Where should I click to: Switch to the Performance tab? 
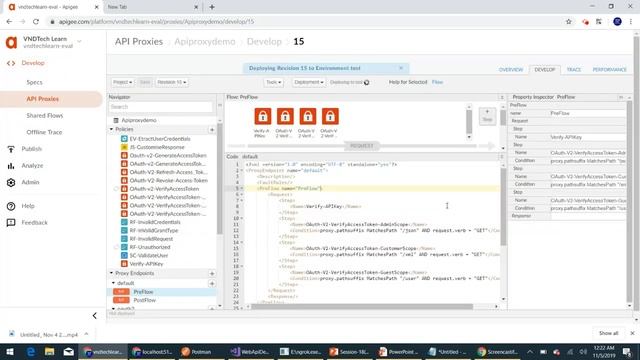click(x=609, y=70)
